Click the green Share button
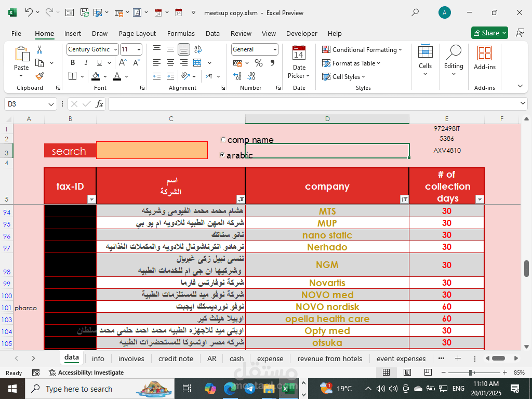 (x=489, y=32)
